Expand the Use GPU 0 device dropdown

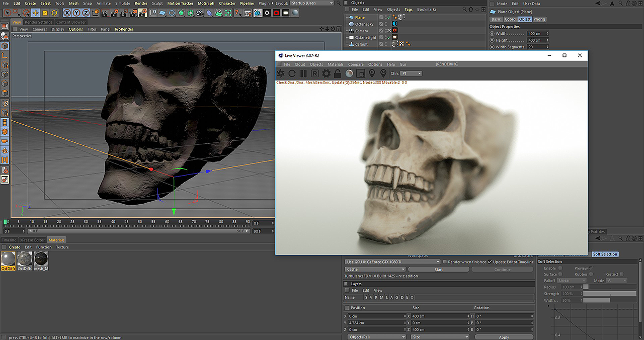click(x=392, y=262)
